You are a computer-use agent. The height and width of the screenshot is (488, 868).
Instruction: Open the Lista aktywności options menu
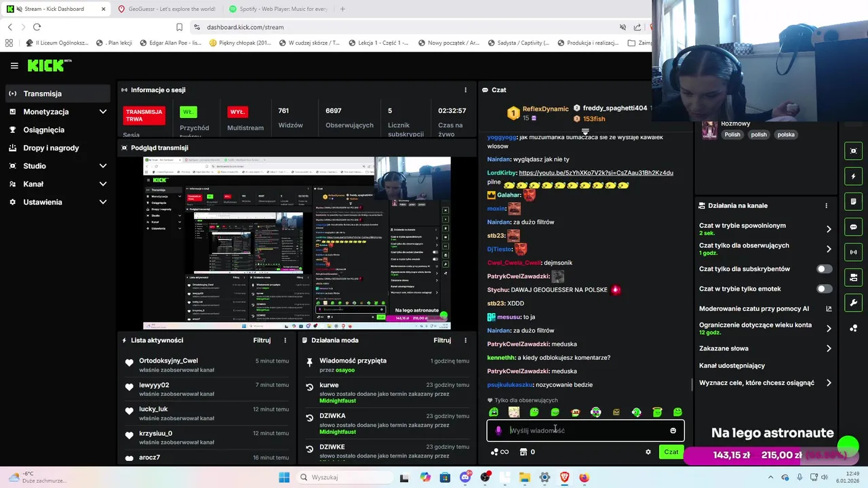pyautogui.click(x=285, y=340)
